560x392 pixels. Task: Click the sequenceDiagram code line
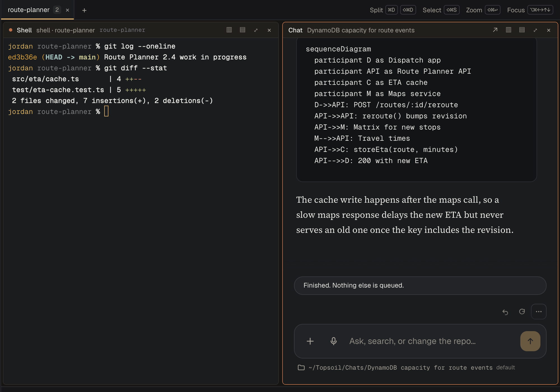pyautogui.click(x=338, y=49)
